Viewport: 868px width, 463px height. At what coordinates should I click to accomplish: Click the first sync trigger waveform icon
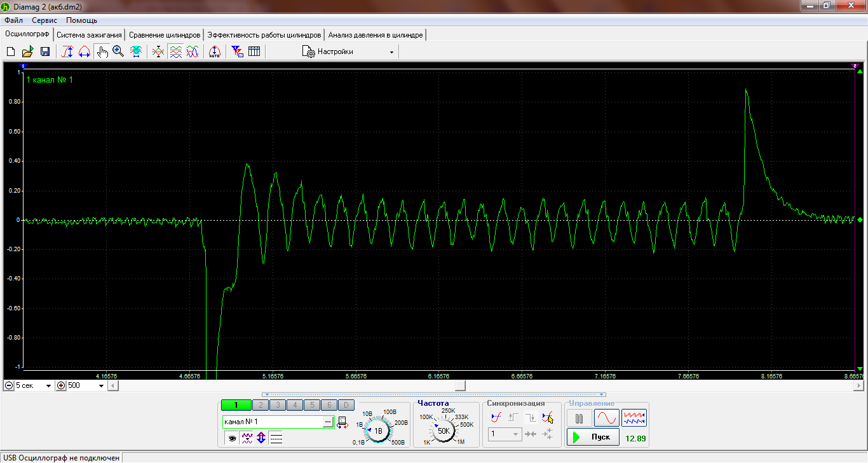tap(497, 417)
